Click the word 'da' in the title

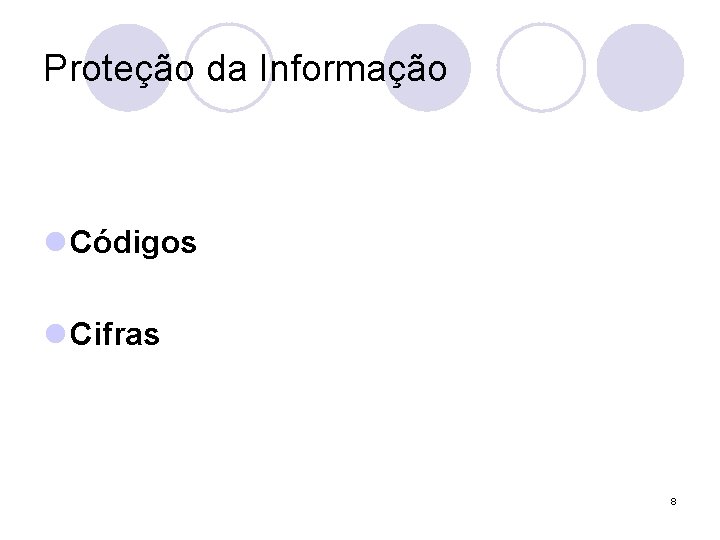229,68
